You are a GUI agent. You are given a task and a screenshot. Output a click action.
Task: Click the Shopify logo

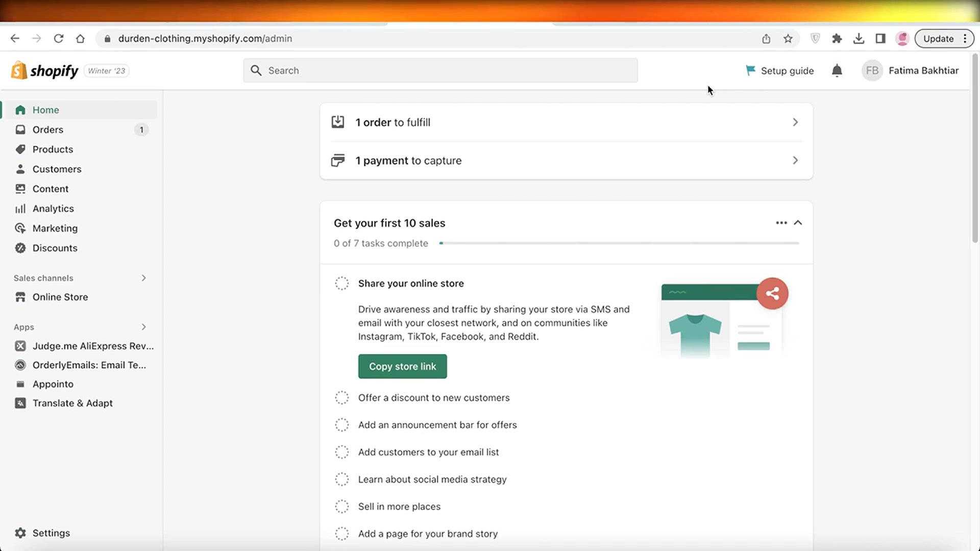[44, 70]
